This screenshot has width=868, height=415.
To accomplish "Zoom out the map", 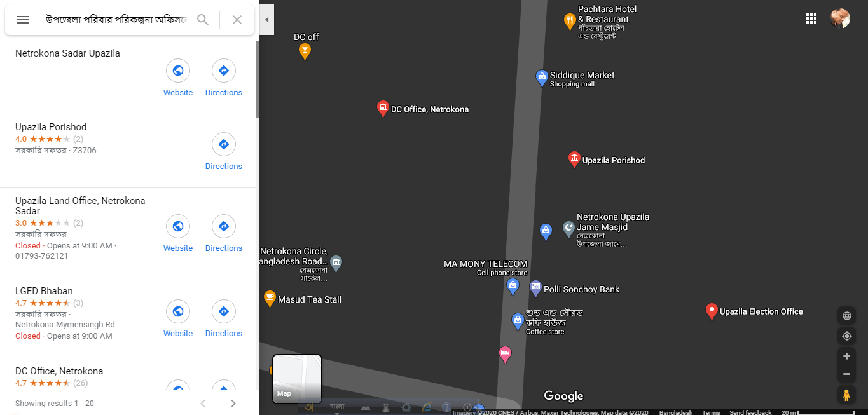I will (846, 374).
